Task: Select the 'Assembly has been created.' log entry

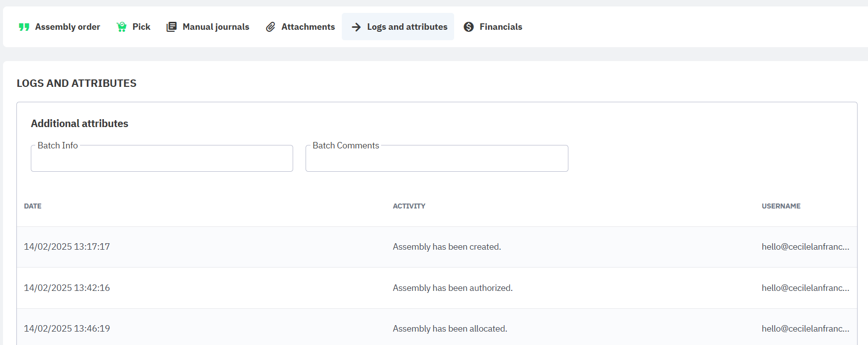Action: tap(447, 247)
